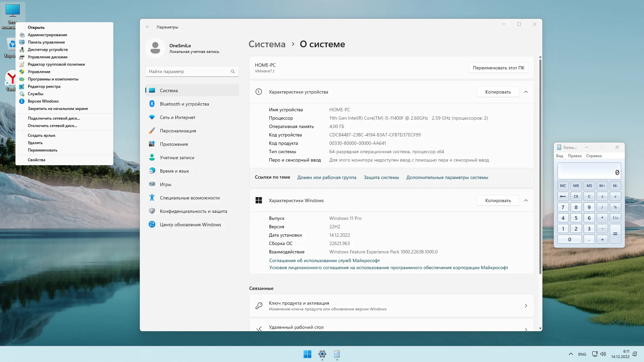Click the Personalization paintbrush icon
This screenshot has width=644, height=362.
152,131
